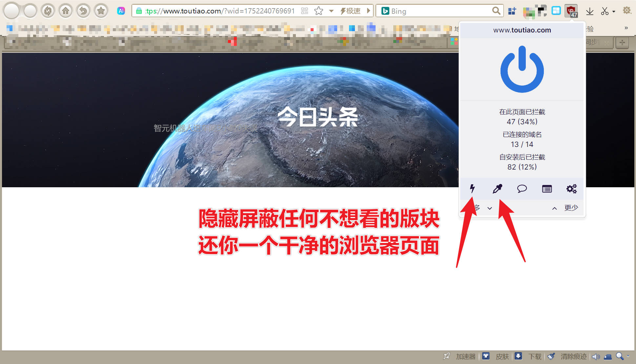The height and width of the screenshot is (364, 636).
Task: Click the scissors screenshot tool icon
Action: (x=605, y=11)
